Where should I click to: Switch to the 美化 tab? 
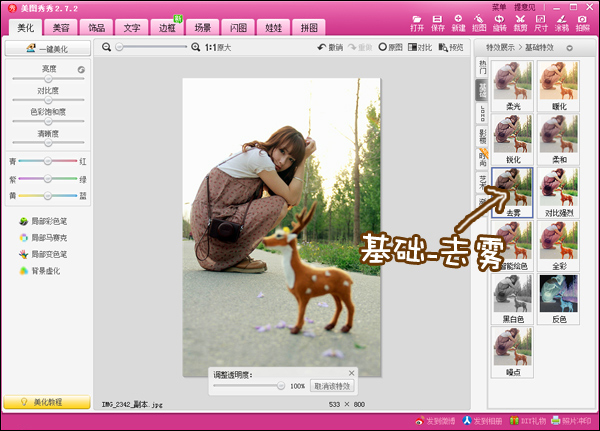tap(26, 28)
